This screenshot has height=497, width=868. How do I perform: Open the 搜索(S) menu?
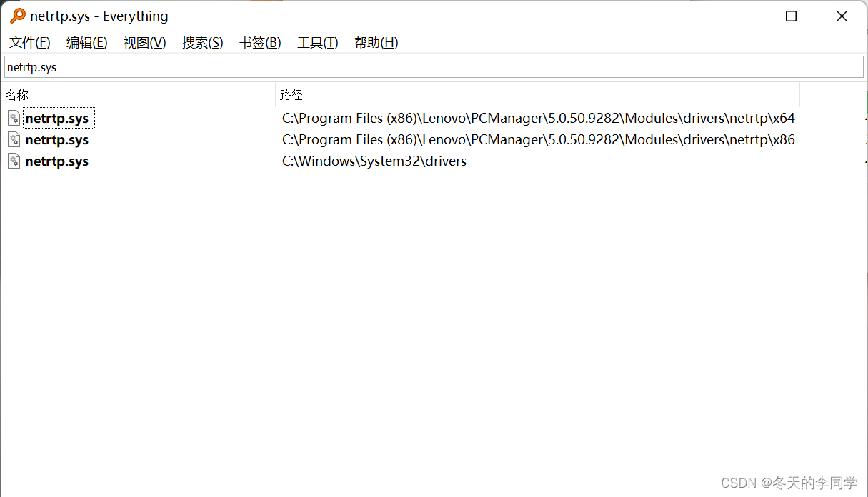(203, 43)
